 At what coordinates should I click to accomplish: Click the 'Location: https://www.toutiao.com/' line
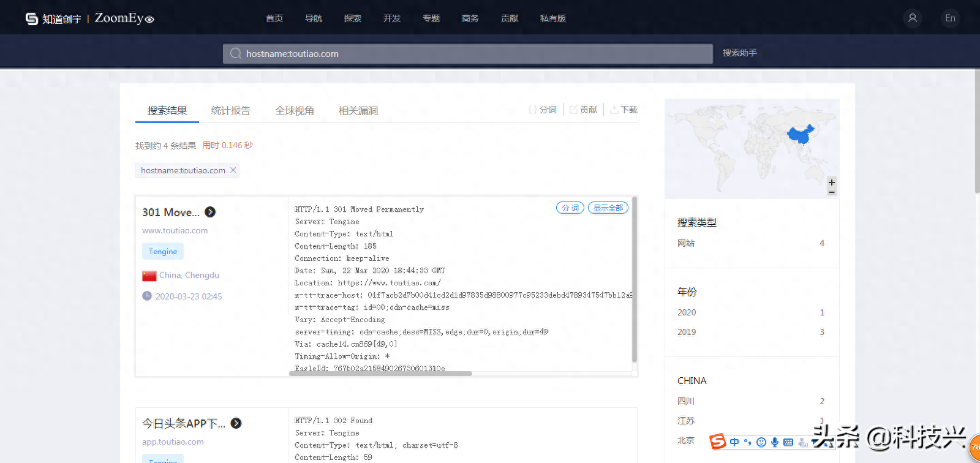tap(367, 283)
